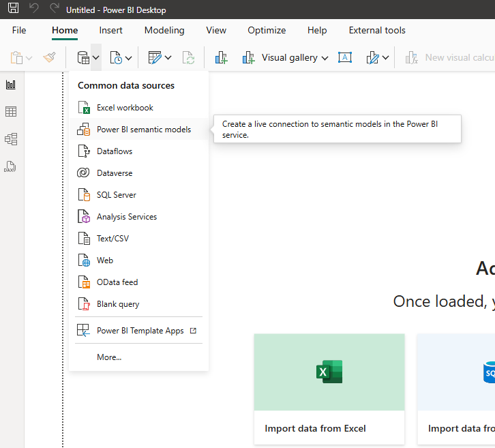The width and height of the screenshot is (495, 448).
Task: Click More... to see all sources
Action: coord(138,357)
